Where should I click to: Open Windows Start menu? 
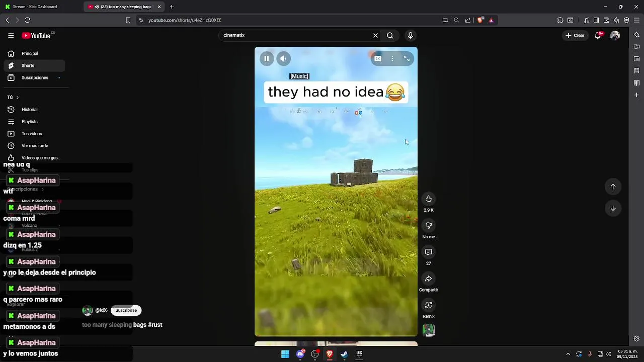(x=285, y=354)
